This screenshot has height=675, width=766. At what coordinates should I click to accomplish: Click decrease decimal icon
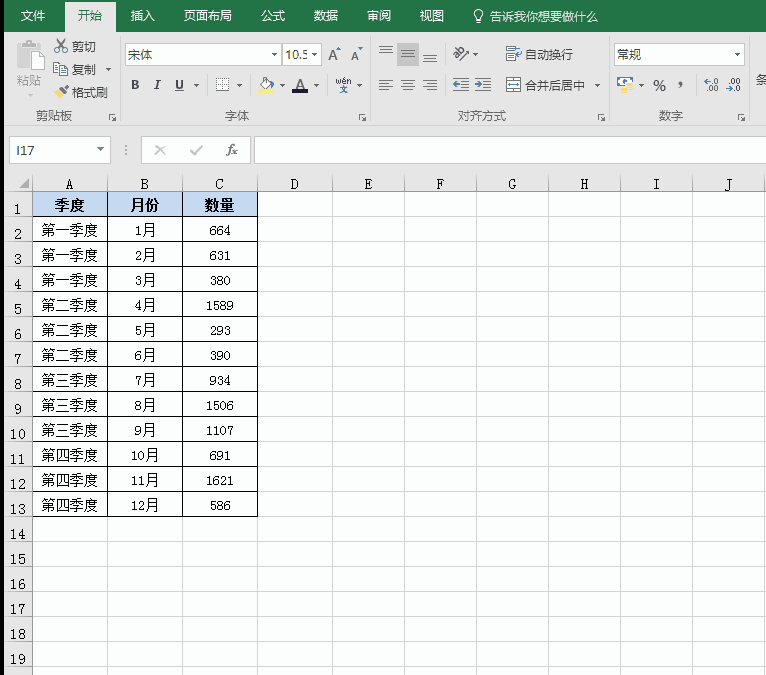tap(733, 85)
